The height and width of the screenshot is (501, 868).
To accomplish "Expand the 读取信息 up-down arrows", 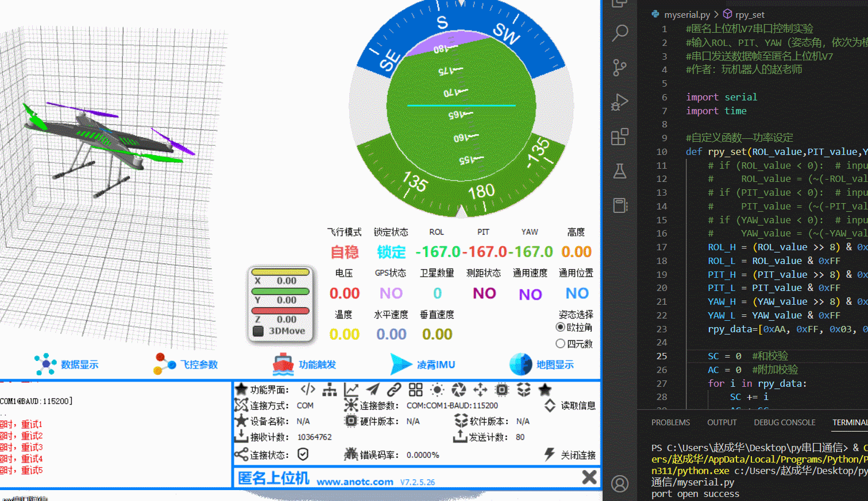I will 550,406.
